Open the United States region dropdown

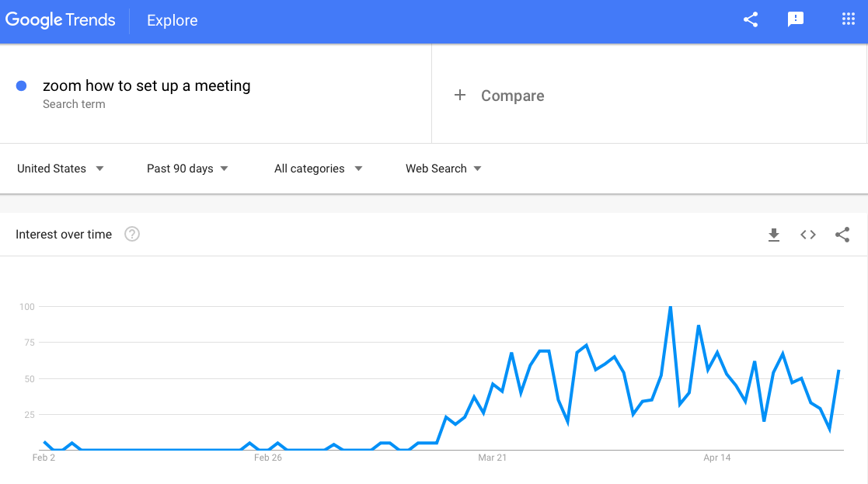[x=61, y=169]
